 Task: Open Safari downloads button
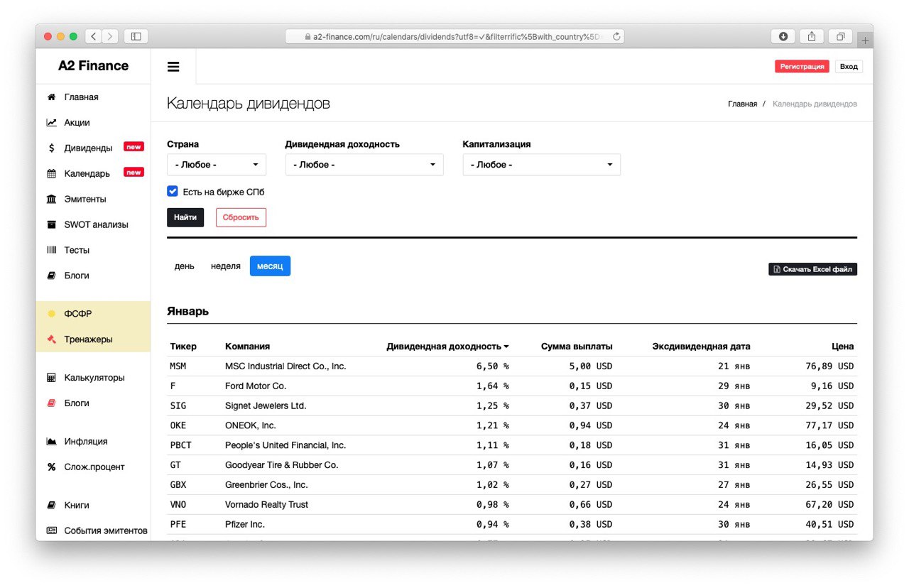point(783,36)
